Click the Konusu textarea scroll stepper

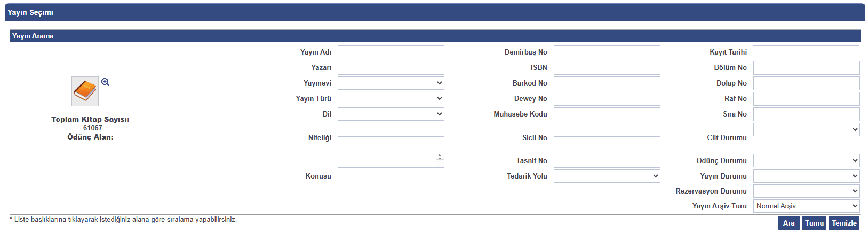pos(440,157)
